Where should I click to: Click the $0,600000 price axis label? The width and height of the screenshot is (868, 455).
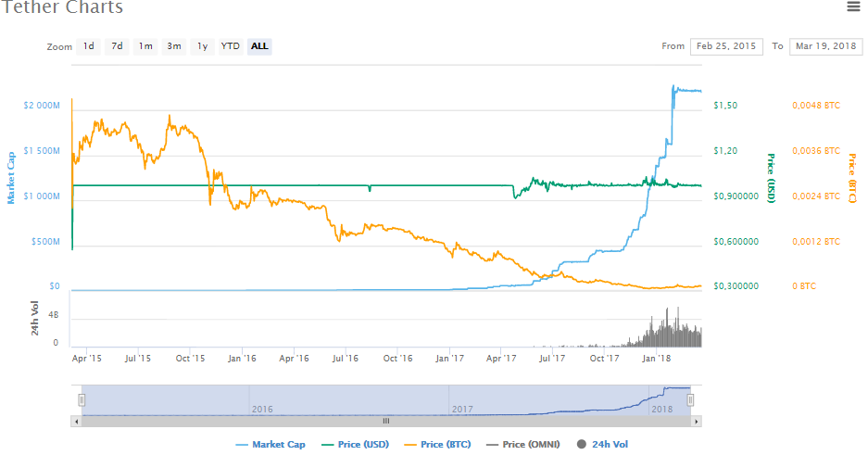click(736, 241)
